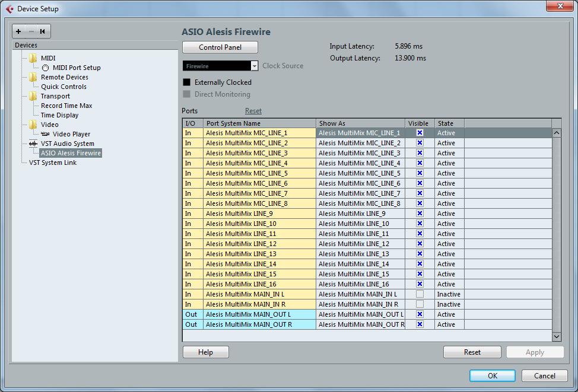The image size is (578, 392).
Task: Click the Port System Name cell for LINE_11
Action: [259, 234]
